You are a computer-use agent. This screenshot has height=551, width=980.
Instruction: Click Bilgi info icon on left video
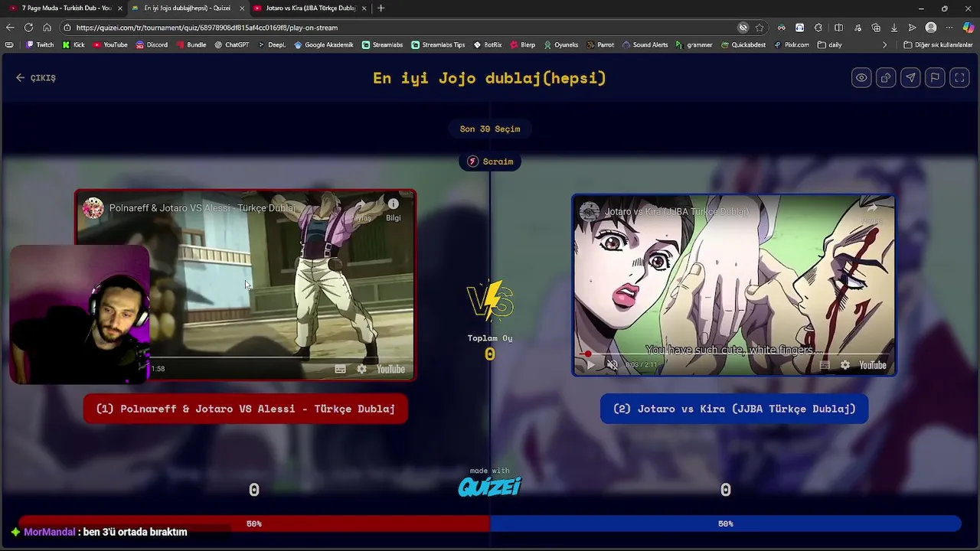pos(393,209)
